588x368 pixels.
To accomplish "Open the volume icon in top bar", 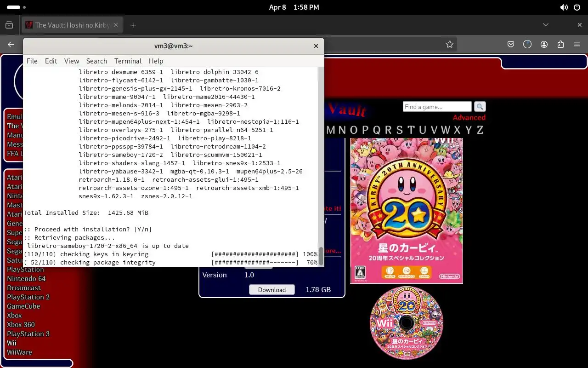I will coord(564,7).
